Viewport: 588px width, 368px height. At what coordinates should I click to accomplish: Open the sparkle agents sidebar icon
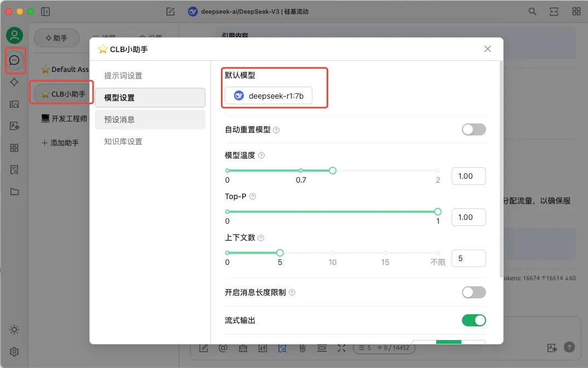14,82
